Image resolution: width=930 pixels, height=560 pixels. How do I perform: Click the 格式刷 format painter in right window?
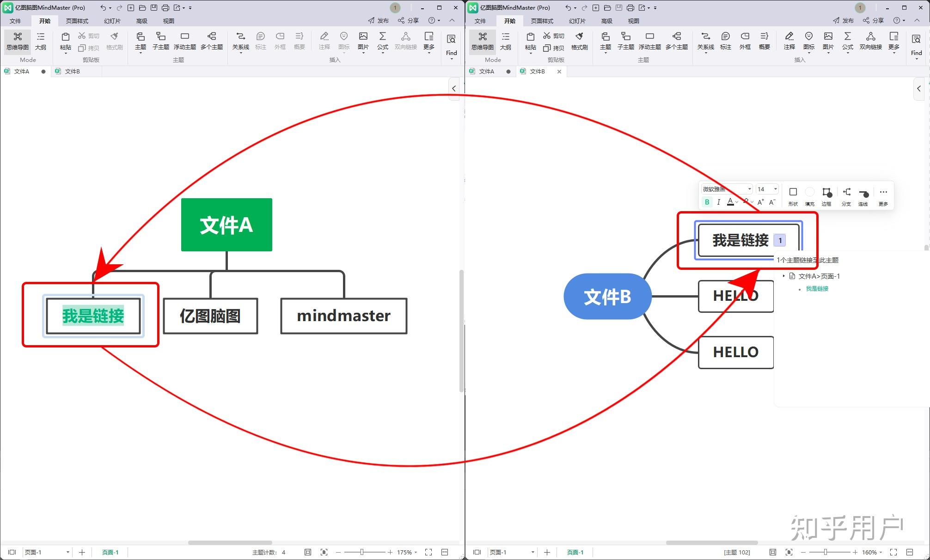(x=579, y=40)
